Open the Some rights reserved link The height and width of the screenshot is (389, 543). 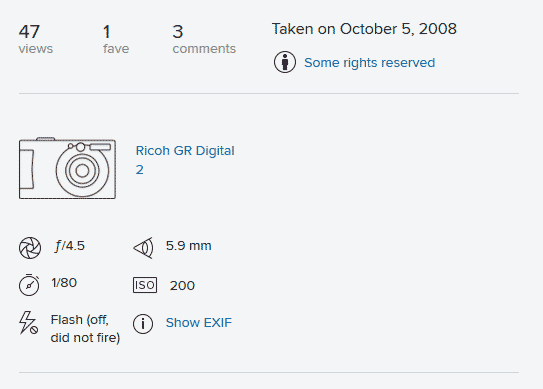[370, 63]
